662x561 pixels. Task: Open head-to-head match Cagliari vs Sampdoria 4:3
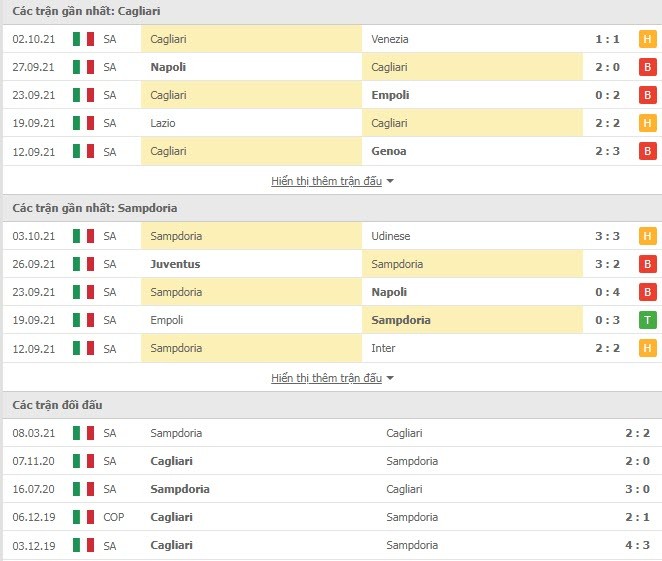tap(331, 545)
